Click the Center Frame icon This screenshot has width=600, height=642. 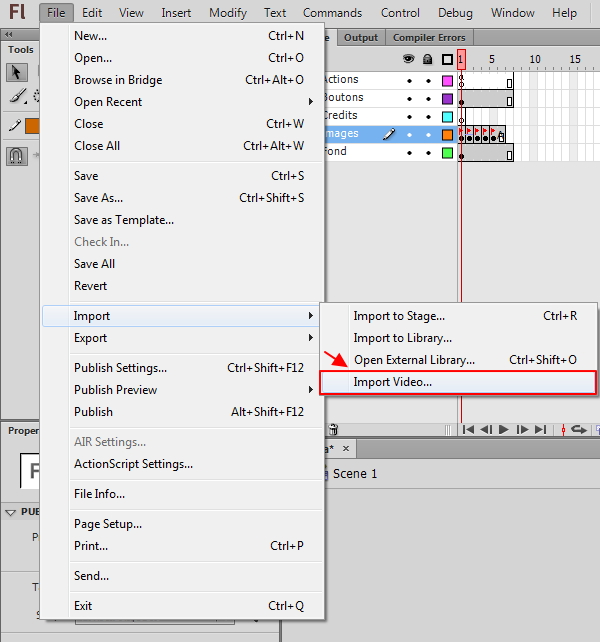(563, 430)
